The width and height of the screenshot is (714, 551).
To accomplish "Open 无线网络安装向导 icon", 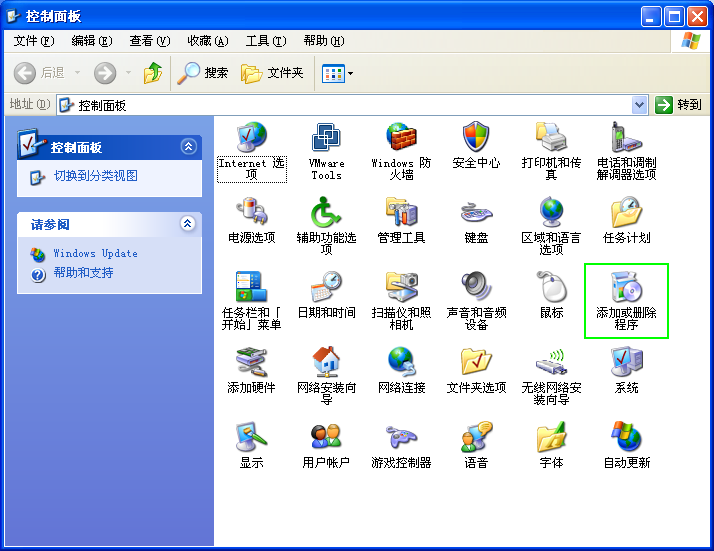I will (551, 362).
